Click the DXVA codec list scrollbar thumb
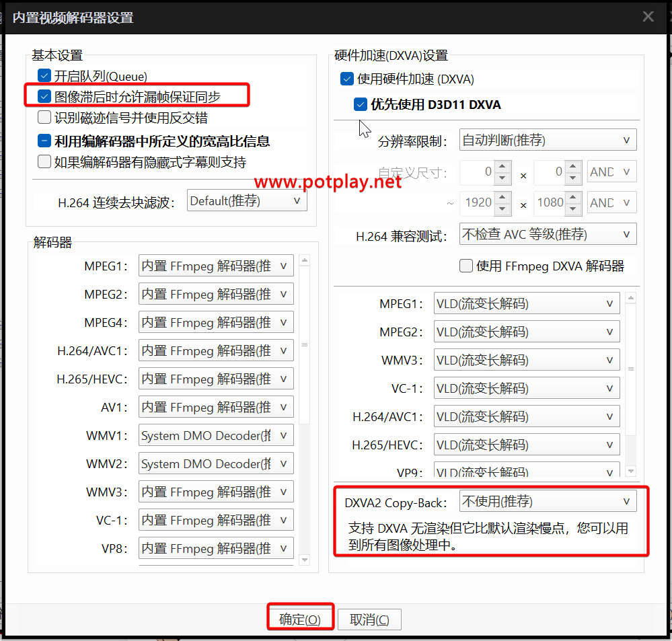This screenshot has width=672, height=641. pos(631,369)
